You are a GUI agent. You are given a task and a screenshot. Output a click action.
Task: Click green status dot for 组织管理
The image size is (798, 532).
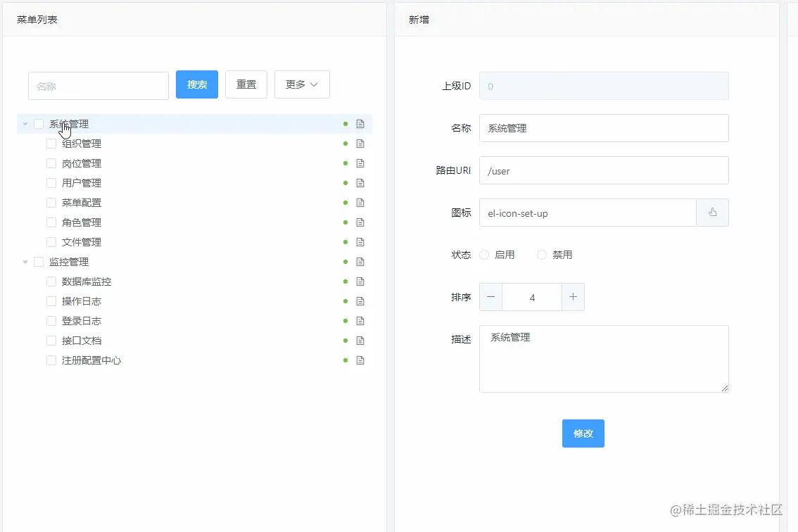pos(346,144)
